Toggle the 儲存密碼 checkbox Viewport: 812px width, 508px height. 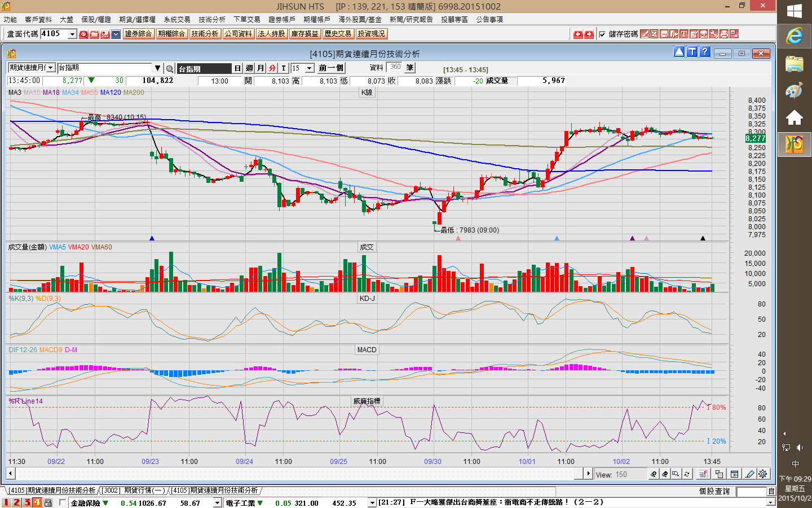(x=602, y=34)
